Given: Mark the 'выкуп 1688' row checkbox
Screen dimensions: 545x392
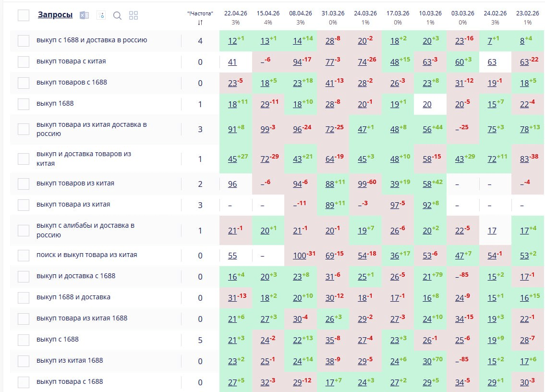Looking at the screenshot, I should pyautogui.click(x=24, y=104).
